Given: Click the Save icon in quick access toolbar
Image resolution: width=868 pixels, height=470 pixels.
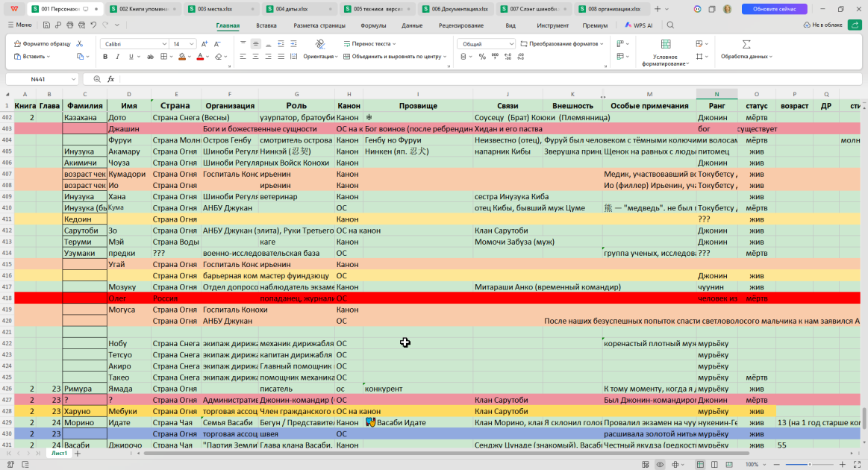Looking at the screenshot, I should tap(46, 25).
